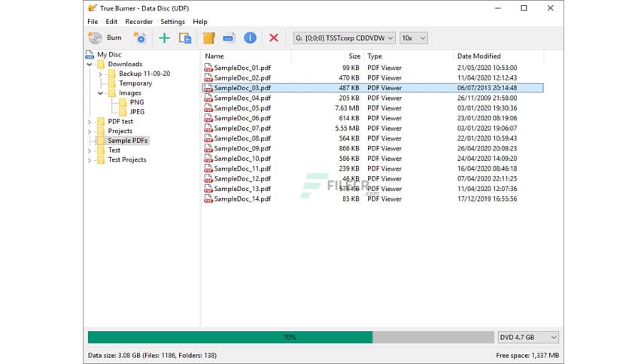This screenshot has width=629, height=364.
Task: Open the DVD 4.7 GB disc size dropdown
Action: pyautogui.click(x=528, y=338)
